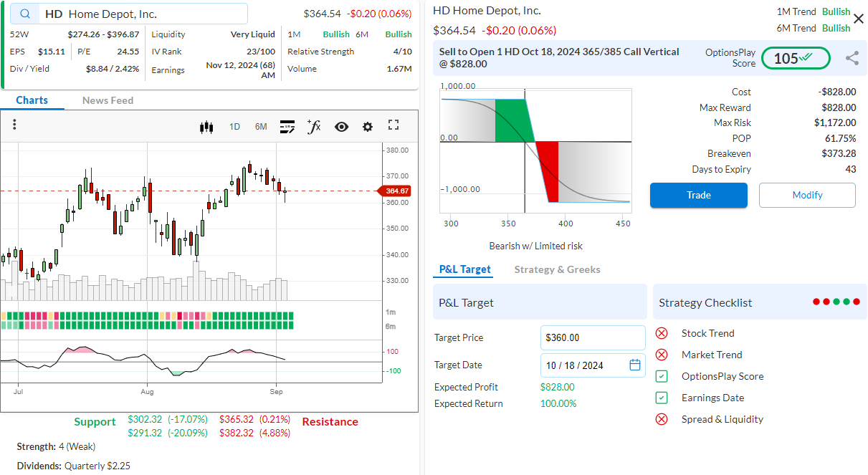Click the share icon next to OptionsPlay Score
The image size is (868, 475).
click(x=852, y=58)
